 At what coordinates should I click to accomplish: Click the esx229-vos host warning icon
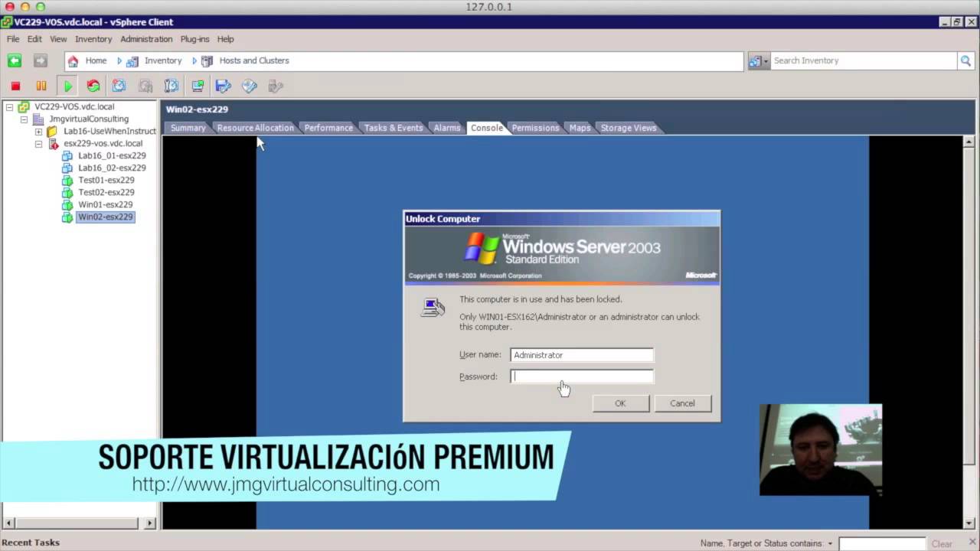(52, 144)
